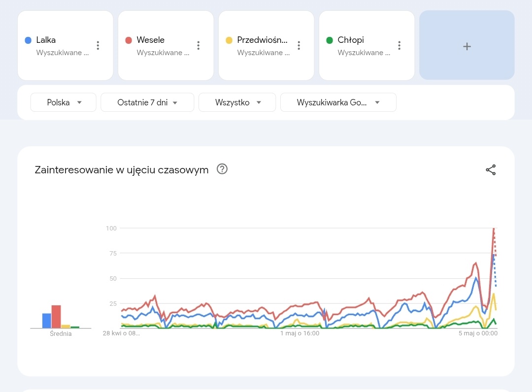Open help icon next to chart title
Screen dimensions: 532x392
tap(222, 169)
